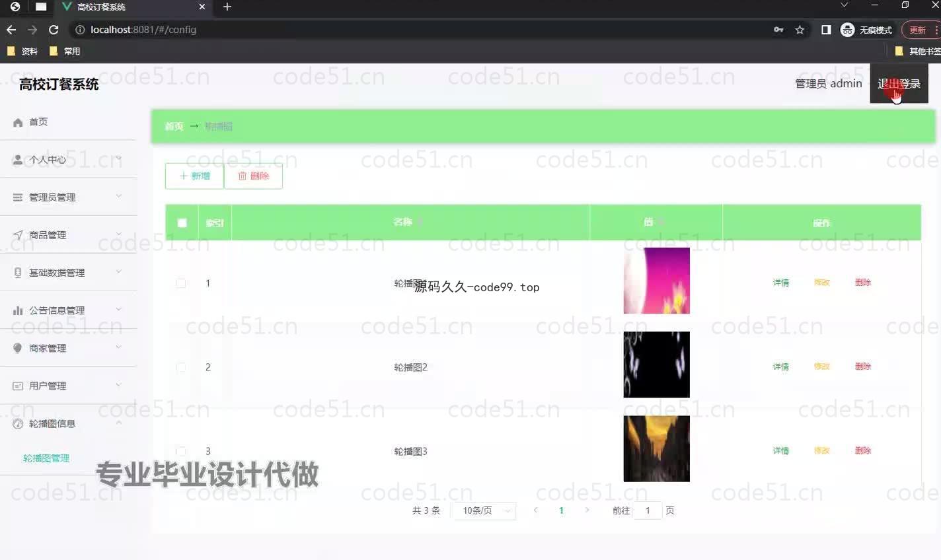Check the checkbox for row 3

(x=181, y=451)
